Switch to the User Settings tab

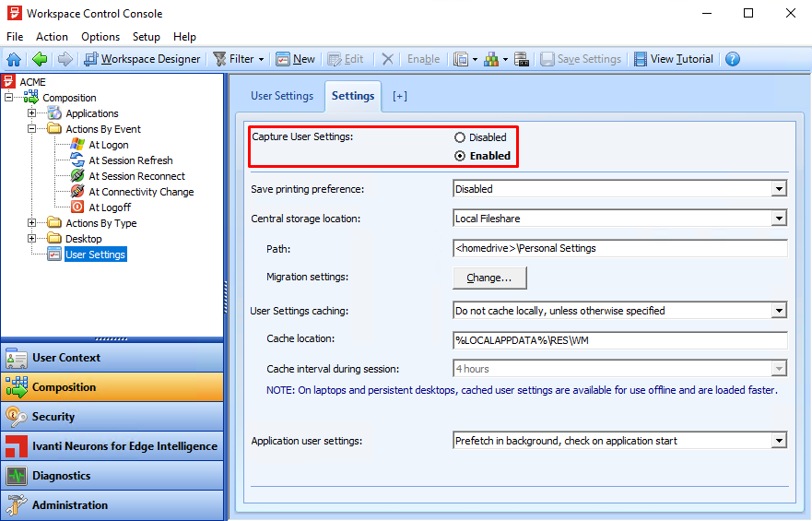[282, 96]
